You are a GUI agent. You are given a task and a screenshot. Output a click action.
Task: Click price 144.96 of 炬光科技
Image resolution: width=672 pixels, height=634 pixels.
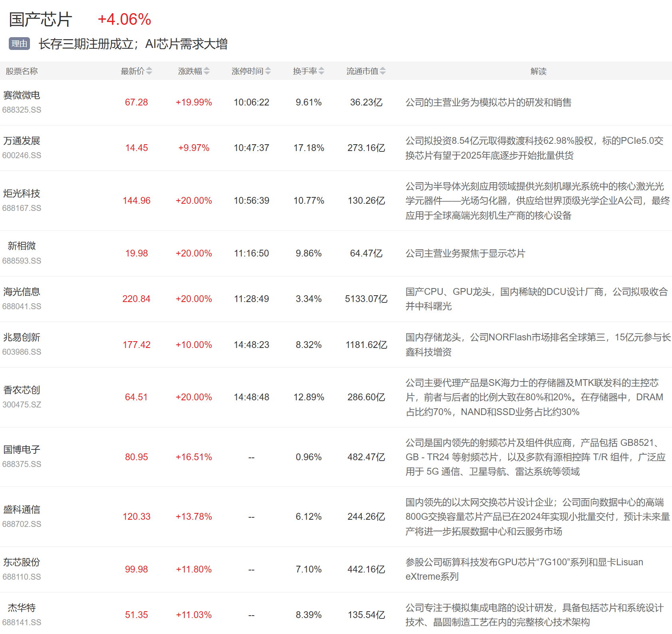click(x=137, y=201)
